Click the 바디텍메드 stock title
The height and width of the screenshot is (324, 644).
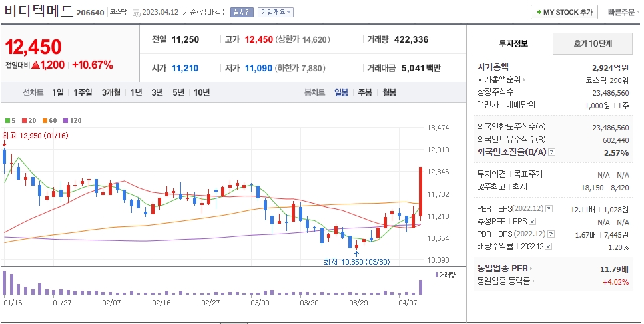click(x=39, y=11)
